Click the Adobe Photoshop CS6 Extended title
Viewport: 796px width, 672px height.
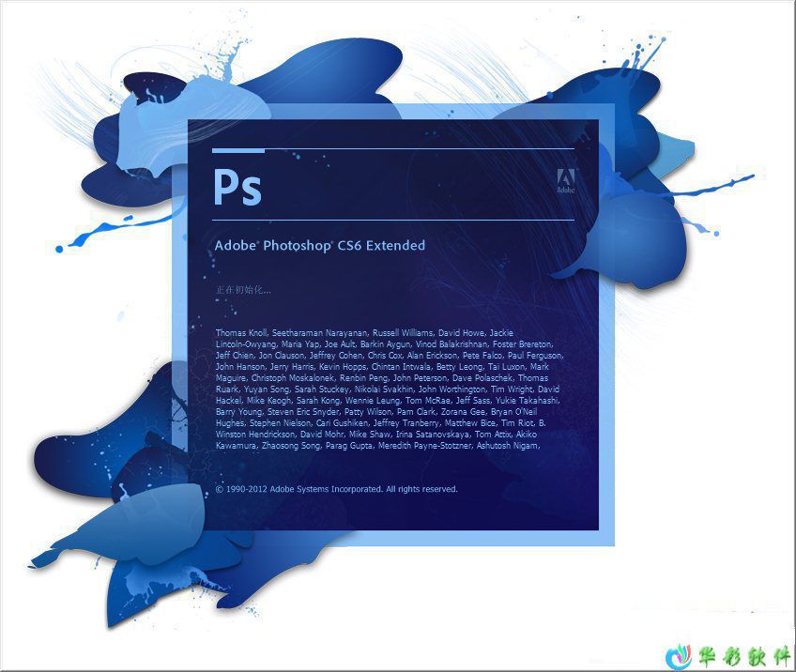pos(320,246)
